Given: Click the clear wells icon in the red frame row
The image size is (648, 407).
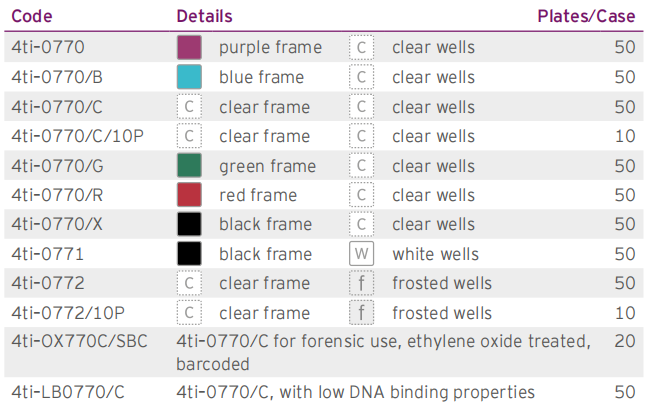Looking at the screenshot, I should point(361,195).
